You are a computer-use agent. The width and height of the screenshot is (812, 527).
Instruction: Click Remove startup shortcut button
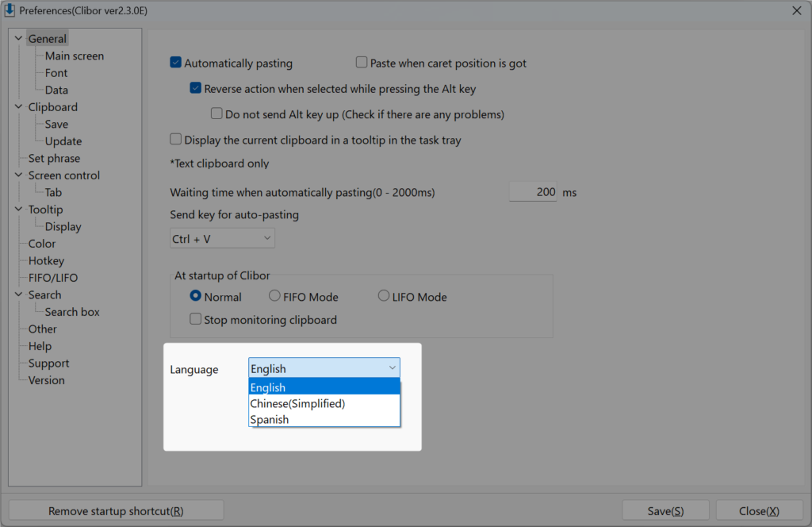point(116,511)
